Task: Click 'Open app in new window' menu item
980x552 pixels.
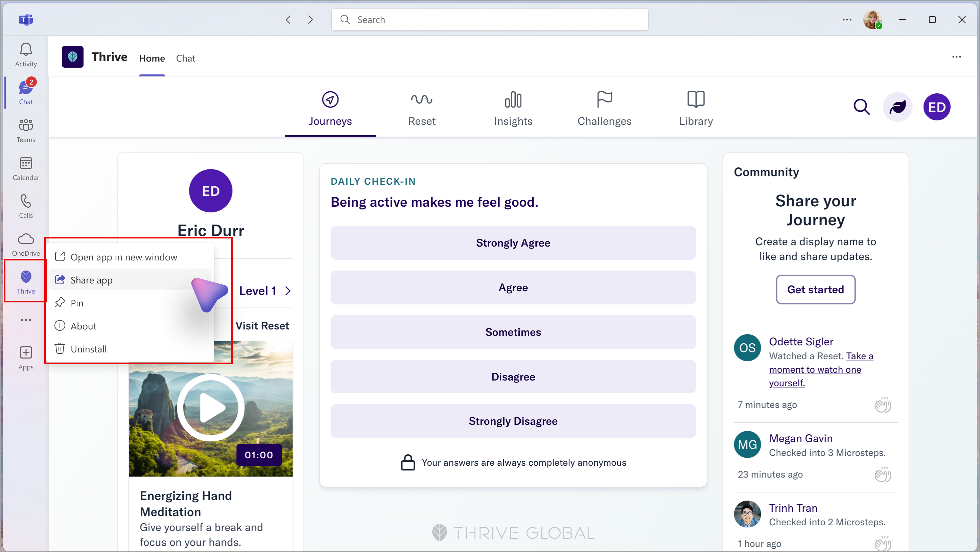Action: point(124,256)
